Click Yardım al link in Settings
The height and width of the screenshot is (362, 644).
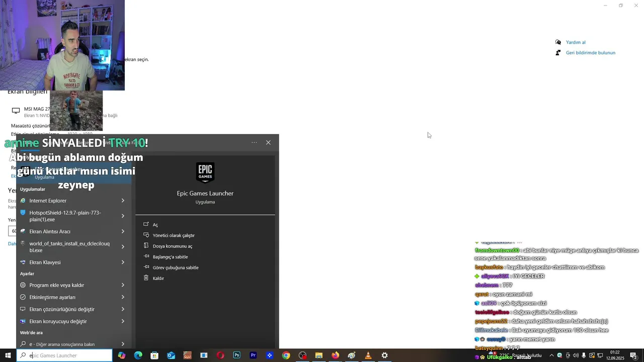click(576, 42)
